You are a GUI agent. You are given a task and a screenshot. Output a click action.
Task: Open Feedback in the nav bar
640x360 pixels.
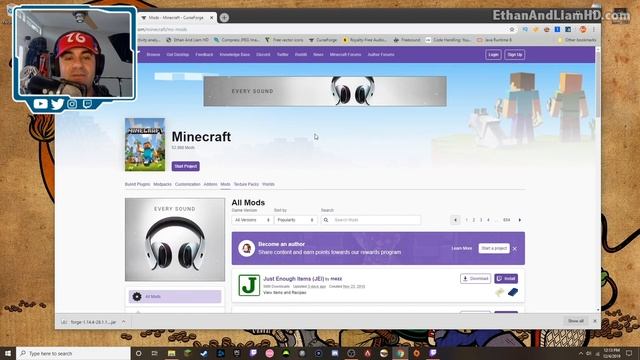coord(204,54)
